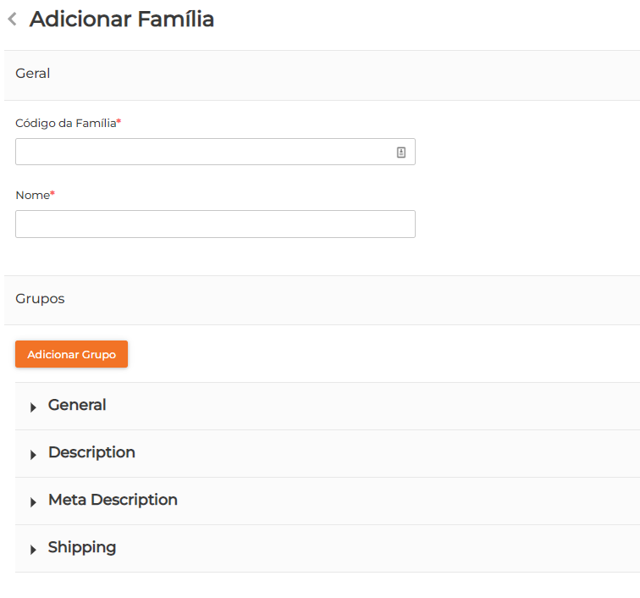This screenshot has height=598, width=640.
Task: Click the Nome field label
Action: (x=32, y=195)
